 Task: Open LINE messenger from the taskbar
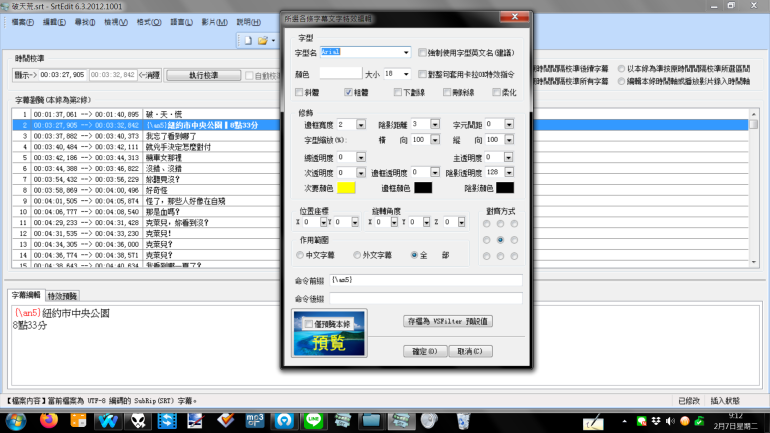click(x=313, y=421)
